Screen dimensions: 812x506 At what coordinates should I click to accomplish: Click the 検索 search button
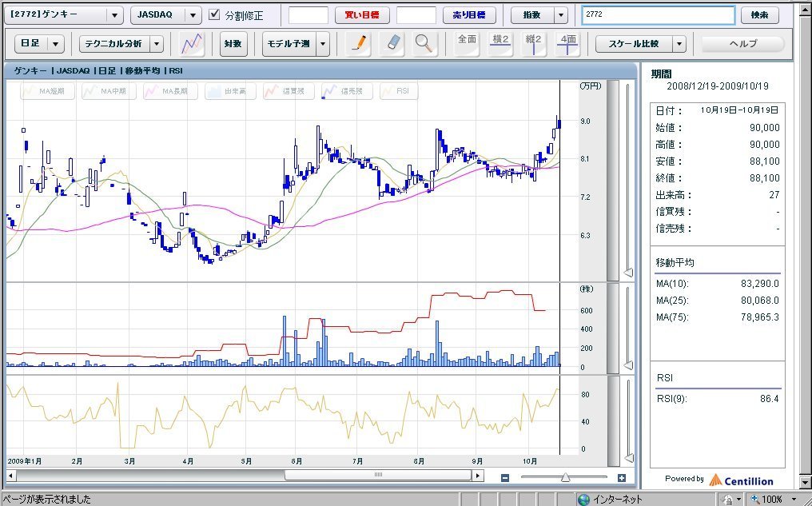pyautogui.click(x=759, y=15)
